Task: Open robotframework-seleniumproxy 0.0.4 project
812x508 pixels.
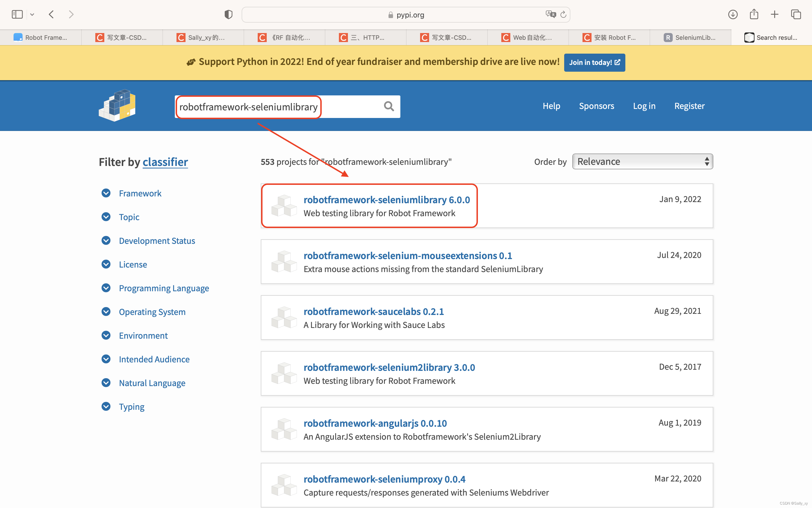Action: 384,479
